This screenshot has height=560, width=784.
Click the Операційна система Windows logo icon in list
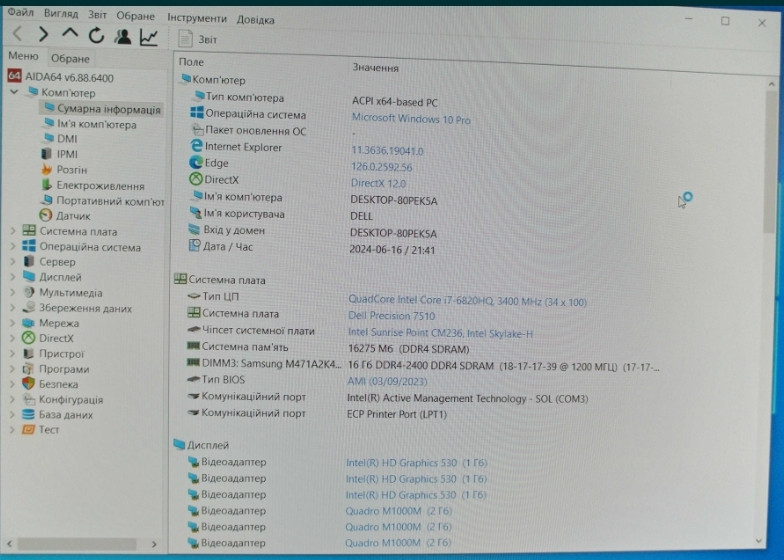point(197,112)
